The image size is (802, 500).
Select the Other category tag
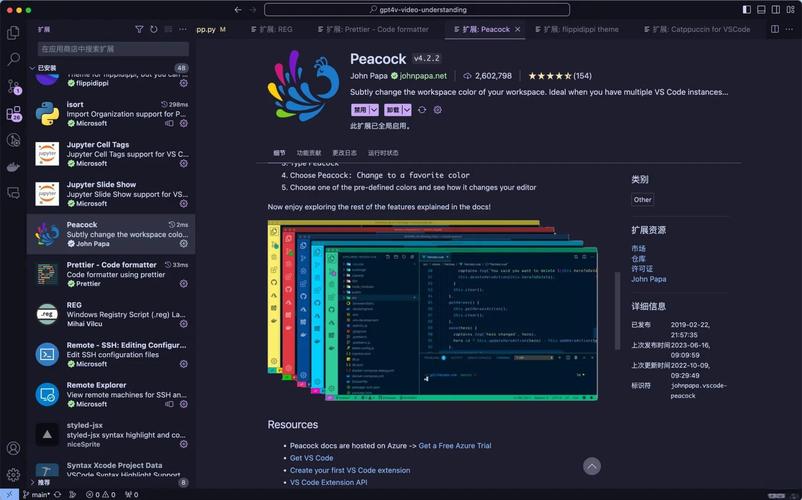pyautogui.click(x=642, y=200)
